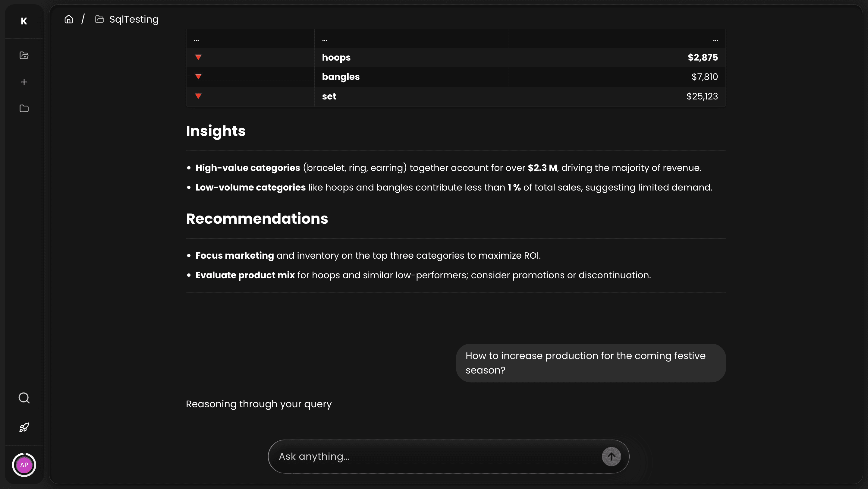Open the AP profile avatar

coord(24,465)
